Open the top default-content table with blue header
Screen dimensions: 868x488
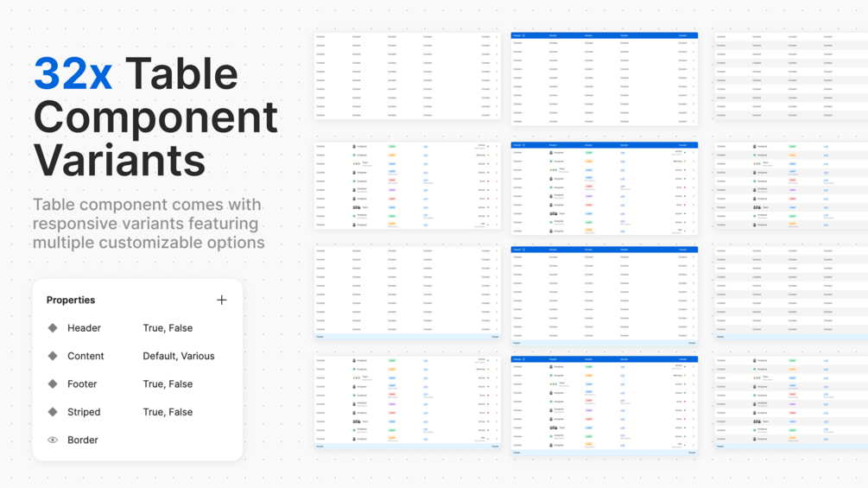pos(604,79)
